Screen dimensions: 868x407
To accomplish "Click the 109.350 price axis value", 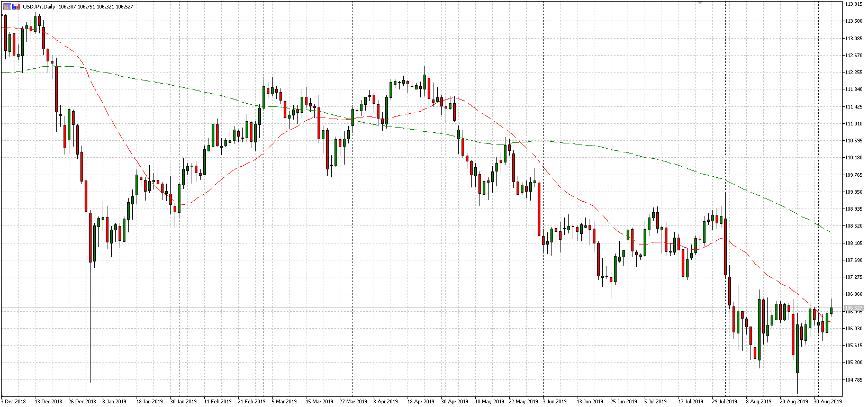I will click(854, 192).
